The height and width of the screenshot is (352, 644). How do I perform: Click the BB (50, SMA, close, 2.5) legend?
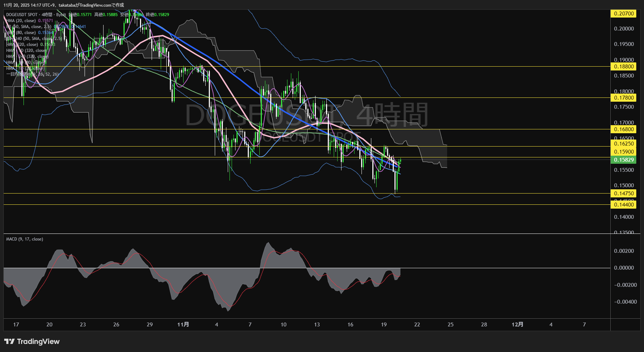click(29, 27)
